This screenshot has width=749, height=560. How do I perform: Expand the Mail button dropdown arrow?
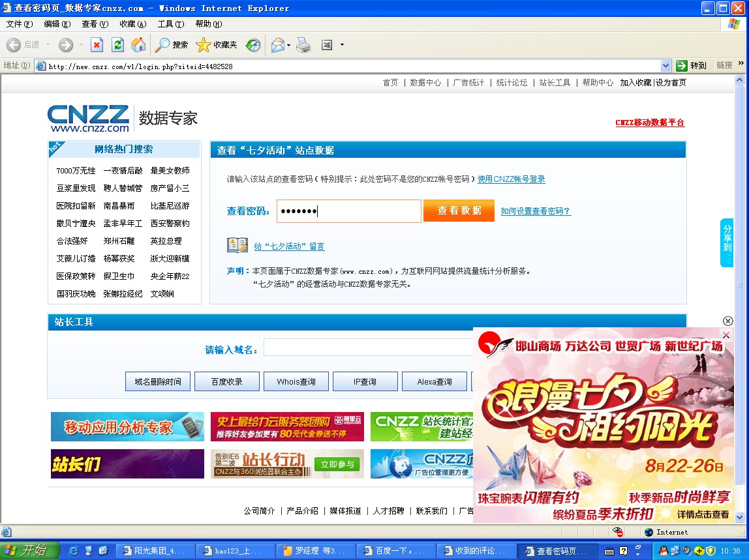point(288,46)
